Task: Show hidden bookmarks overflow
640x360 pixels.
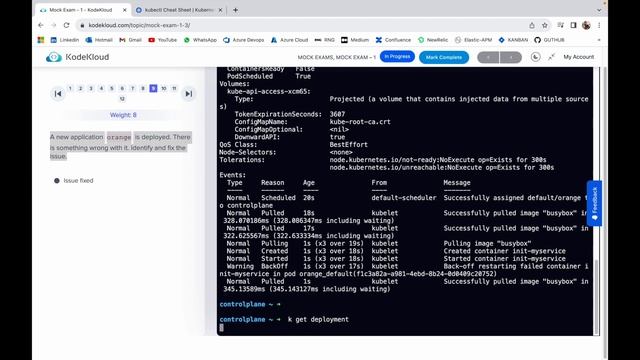Action: tap(599, 40)
